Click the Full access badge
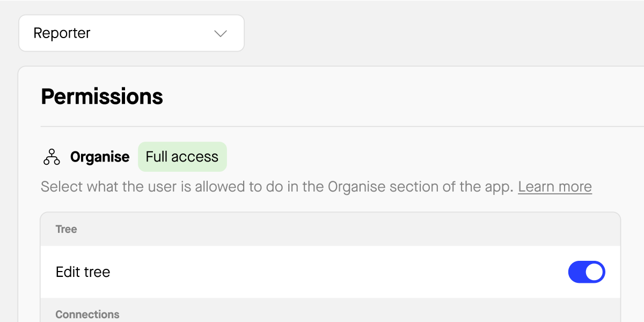 tap(182, 157)
